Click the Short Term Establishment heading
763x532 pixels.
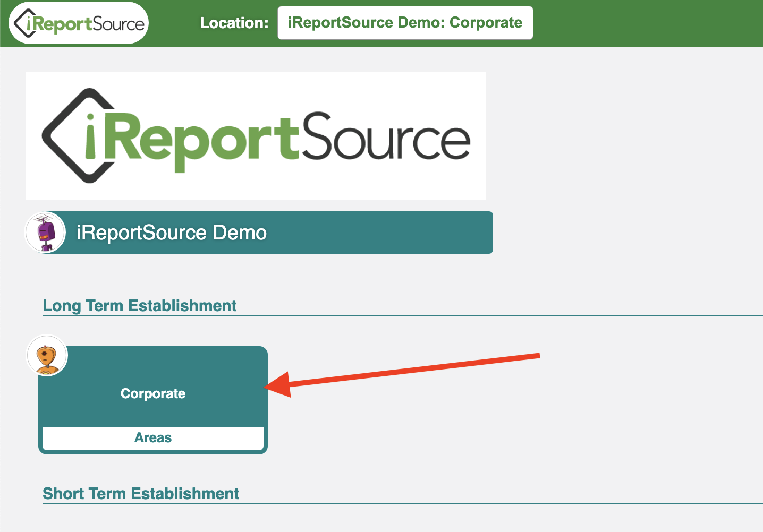[x=141, y=494]
